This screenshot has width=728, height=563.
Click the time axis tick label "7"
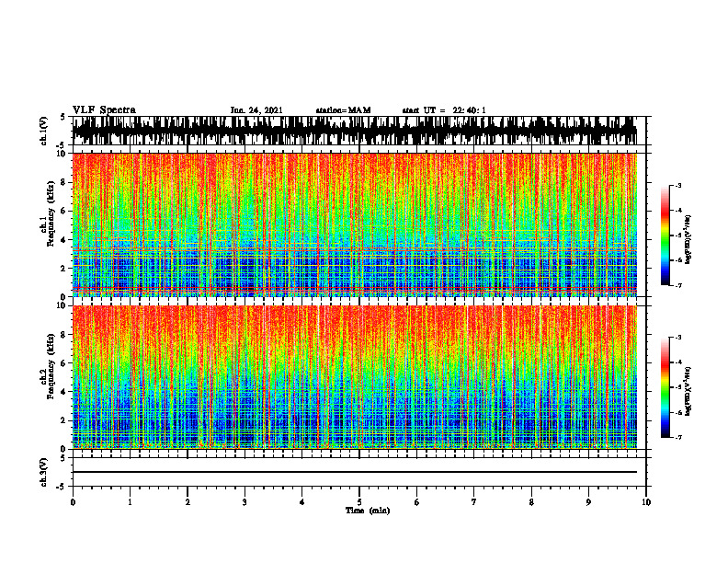[474, 502]
